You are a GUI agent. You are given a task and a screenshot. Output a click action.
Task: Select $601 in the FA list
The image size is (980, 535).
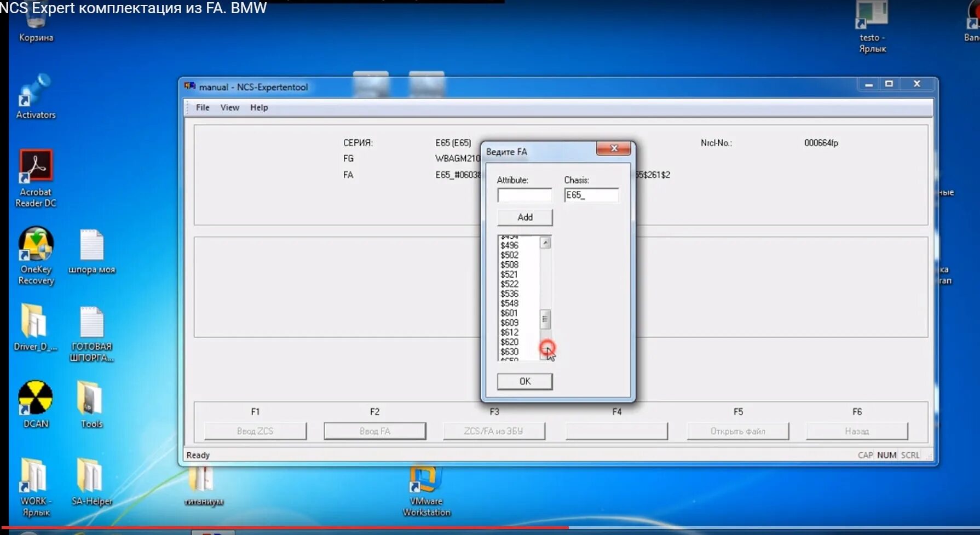pyautogui.click(x=509, y=313)
